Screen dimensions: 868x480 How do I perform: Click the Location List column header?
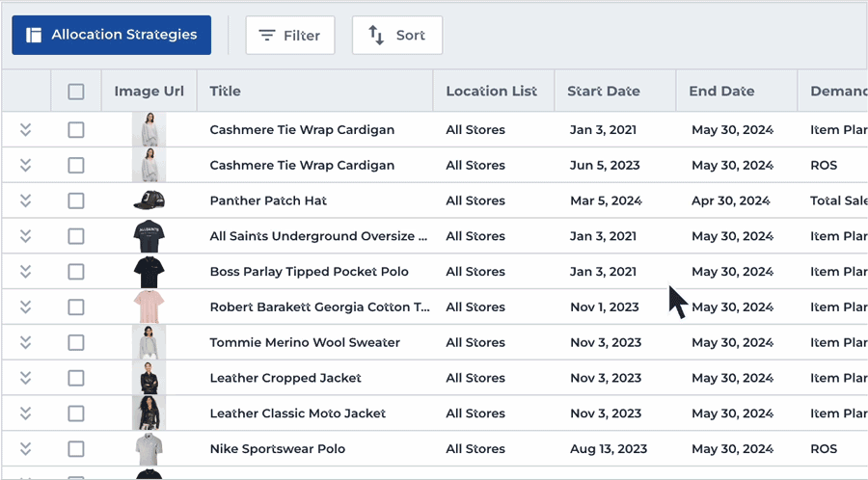point(491,92)
